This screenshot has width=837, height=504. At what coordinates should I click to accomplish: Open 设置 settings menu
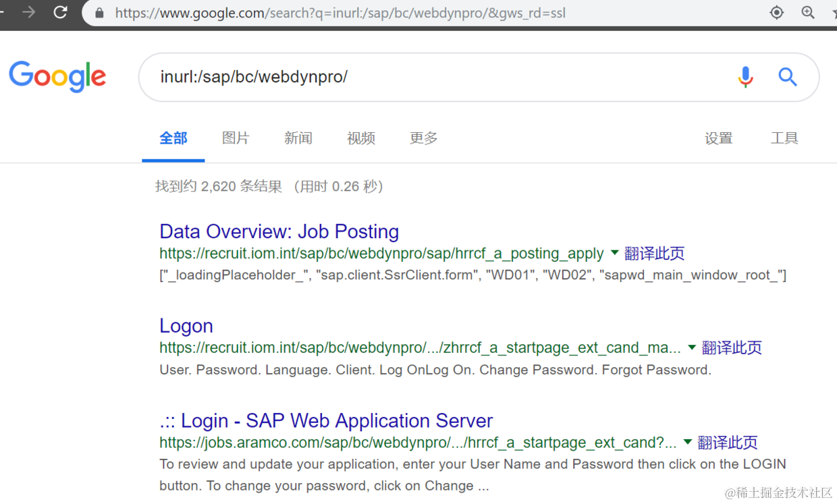719,138
